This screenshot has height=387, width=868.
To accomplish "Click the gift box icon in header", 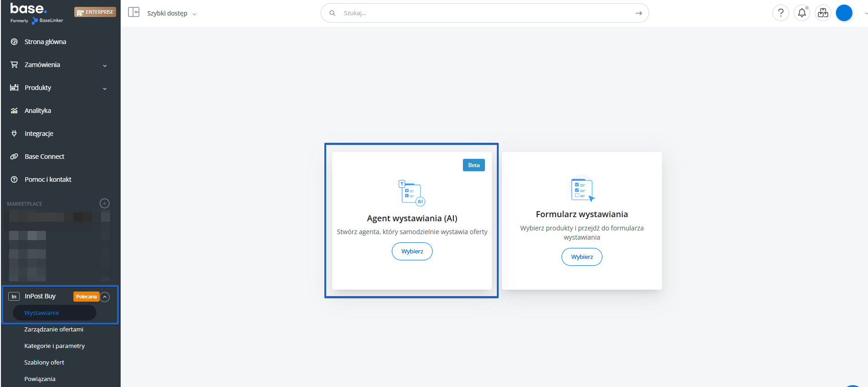I will click(823, 13).
